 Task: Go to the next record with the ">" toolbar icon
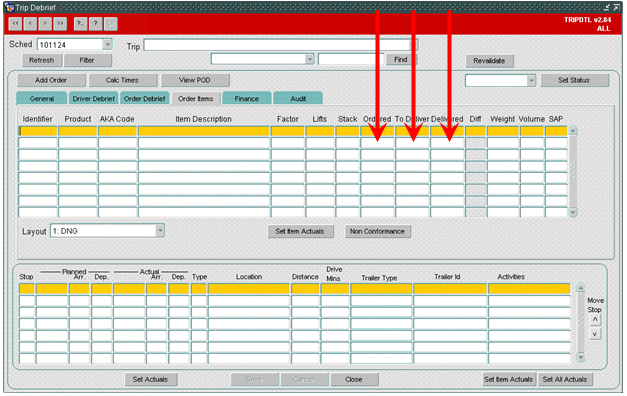45,24
